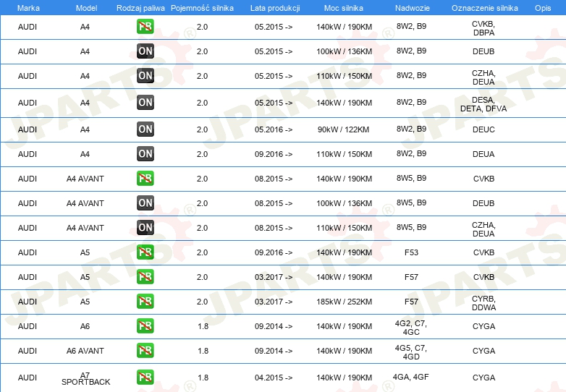Click power value 90kW / 122KM
The width and height of the screenshot is (566, 392).
(x=343, y=129)
